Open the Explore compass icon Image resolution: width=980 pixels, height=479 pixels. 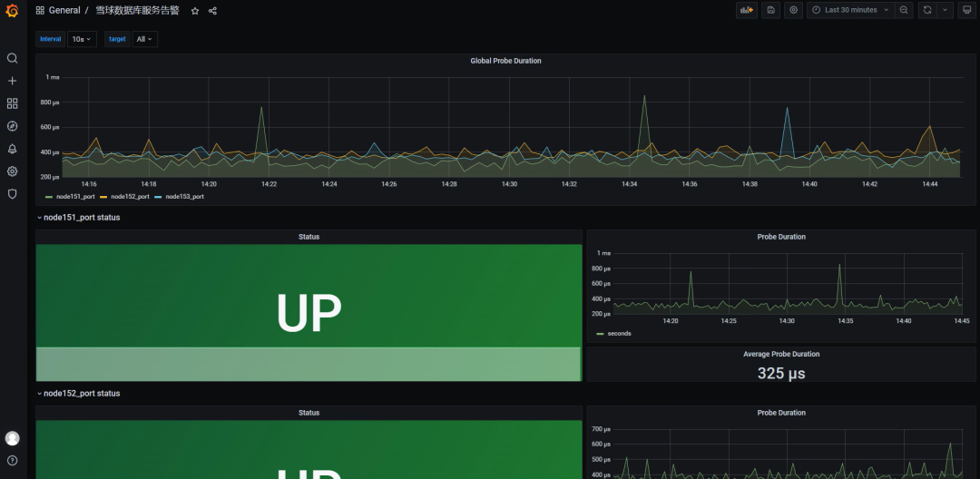12,126
